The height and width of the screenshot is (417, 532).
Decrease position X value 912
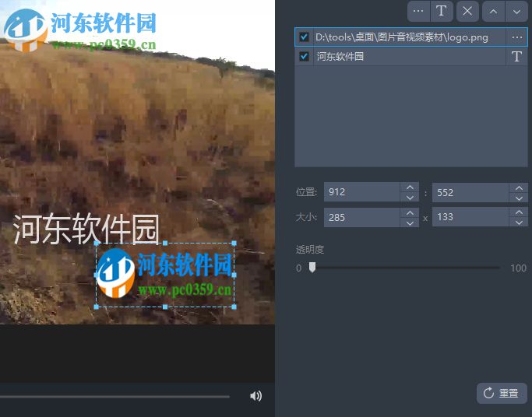[410, 197]
